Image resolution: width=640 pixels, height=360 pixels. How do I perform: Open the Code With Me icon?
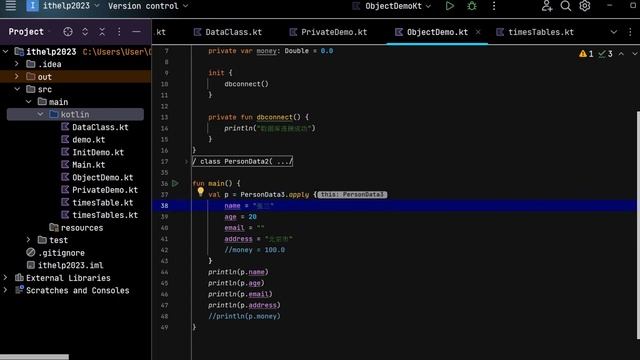(x=547, y=6)
